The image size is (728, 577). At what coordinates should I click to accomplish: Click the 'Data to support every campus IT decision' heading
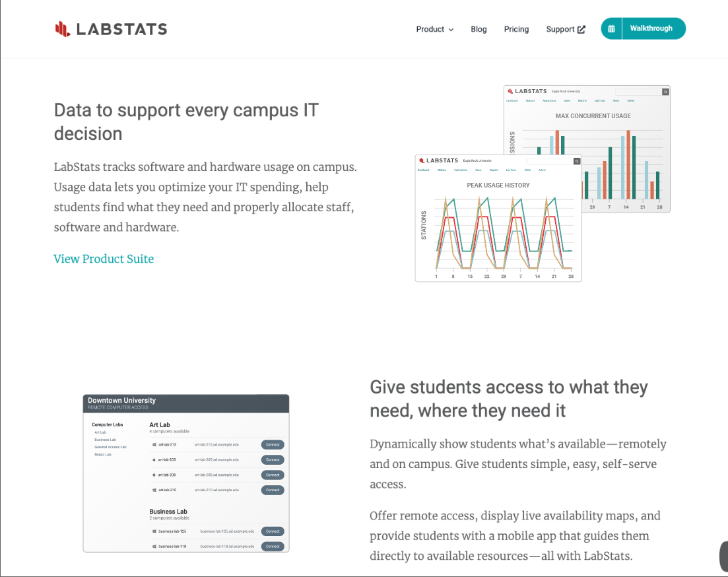tap(186, 121)
